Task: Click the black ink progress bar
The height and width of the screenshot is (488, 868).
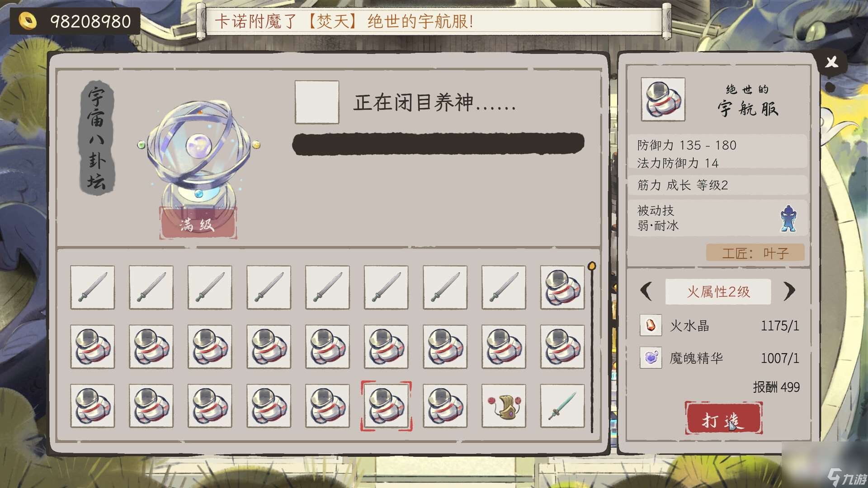Action: tap(438, 144)
